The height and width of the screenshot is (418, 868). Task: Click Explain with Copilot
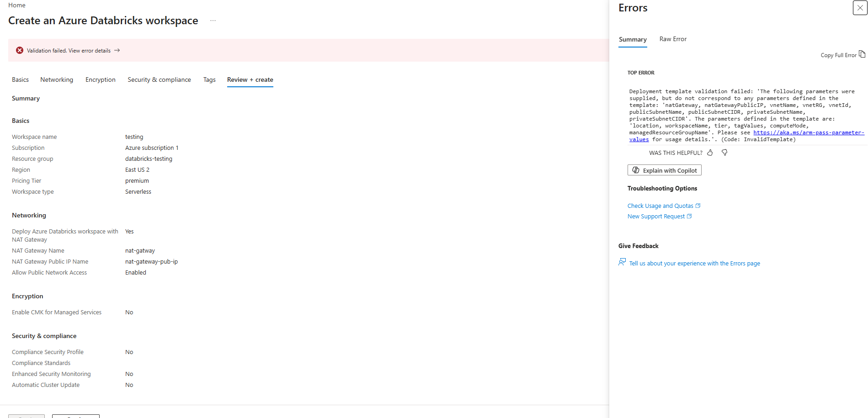point(665,170)
